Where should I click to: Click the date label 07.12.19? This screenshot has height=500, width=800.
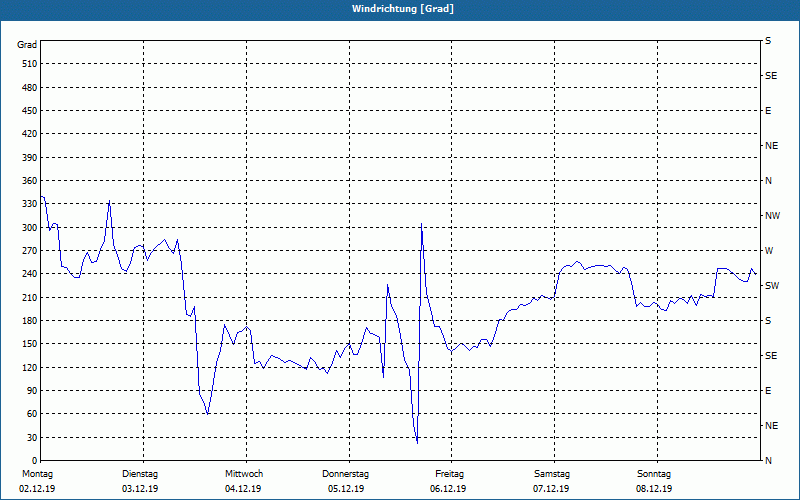551,489
